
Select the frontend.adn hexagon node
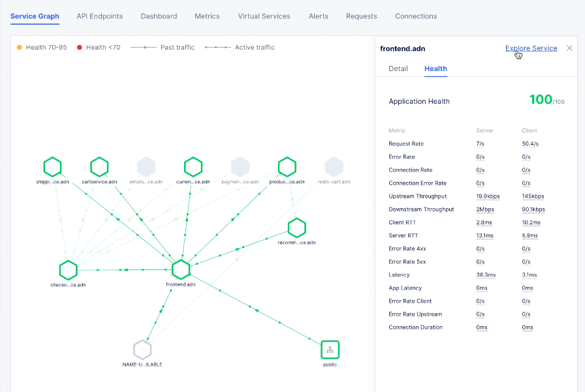181,269
